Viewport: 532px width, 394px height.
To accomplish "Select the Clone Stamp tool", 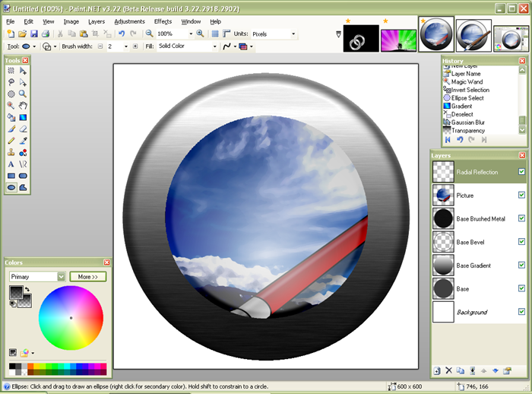I will coord(11,153).
